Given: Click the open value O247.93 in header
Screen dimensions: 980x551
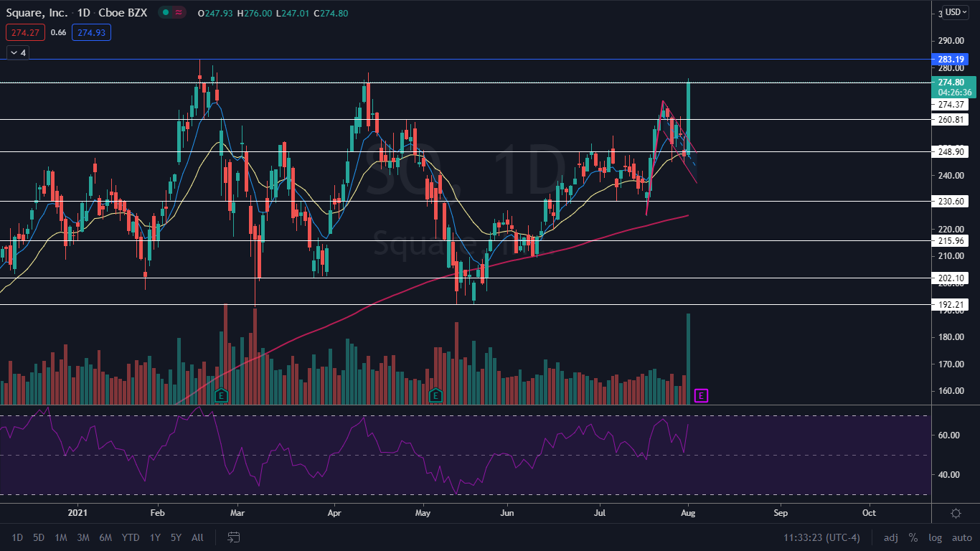Looking at the screenshot, I should (x=215, y=12).
